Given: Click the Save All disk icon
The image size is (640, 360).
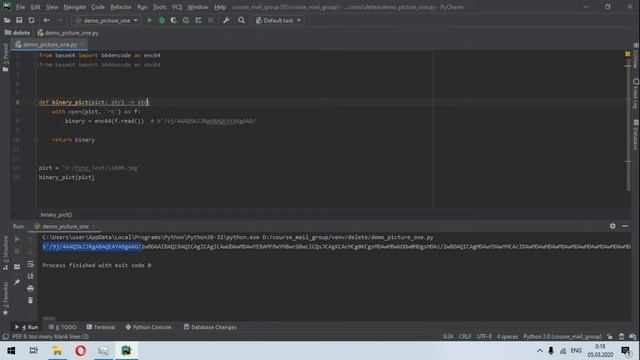Looking at the screenshot, I should click(x=19, y=20).
